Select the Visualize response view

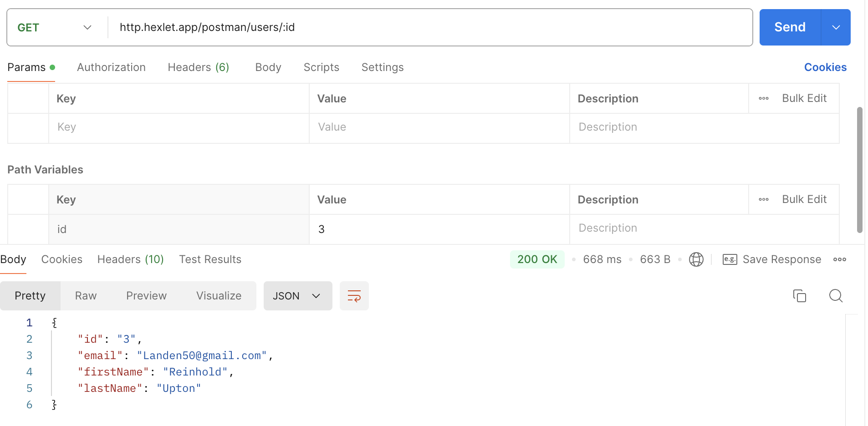pyautogui.click(x=219, y=296)
